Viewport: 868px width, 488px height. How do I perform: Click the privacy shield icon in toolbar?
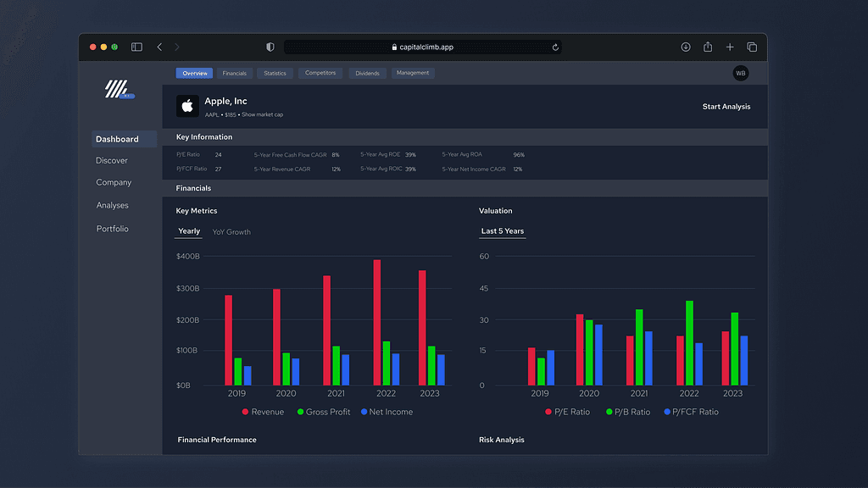pos(270,47)
